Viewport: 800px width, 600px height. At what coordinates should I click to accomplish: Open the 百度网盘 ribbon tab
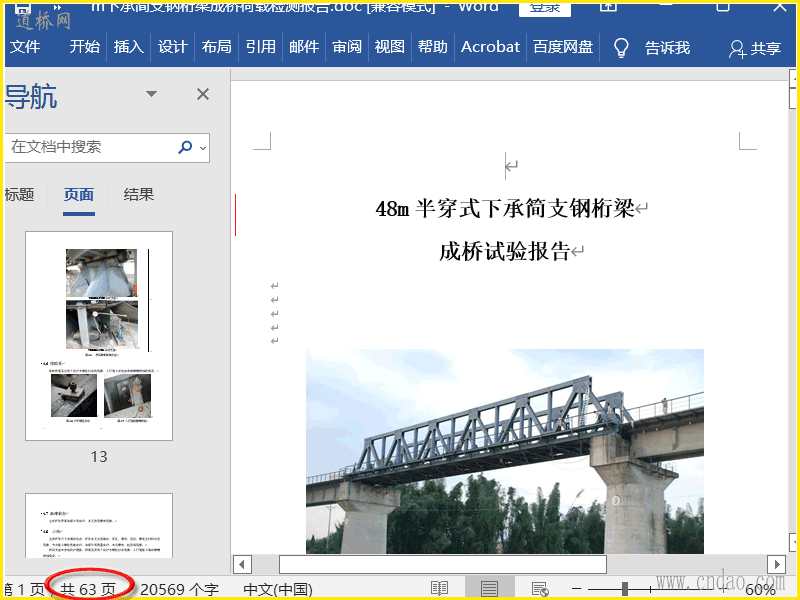(563, 47)
